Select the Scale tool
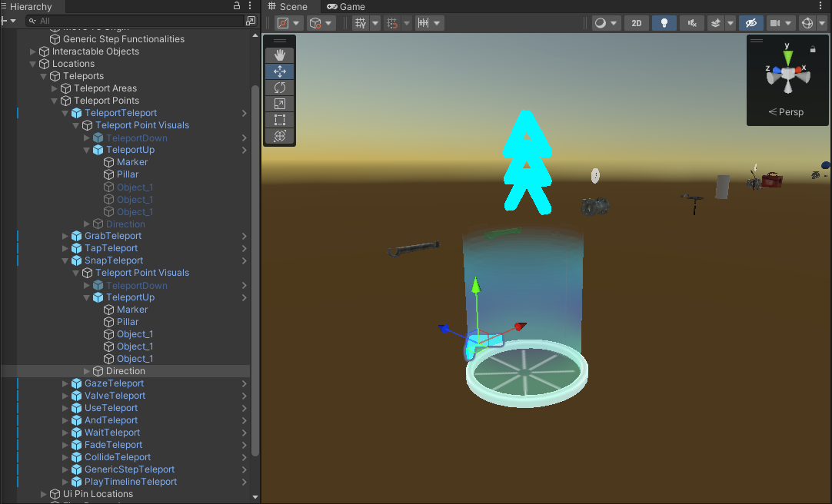 click(x=280, y=104)
